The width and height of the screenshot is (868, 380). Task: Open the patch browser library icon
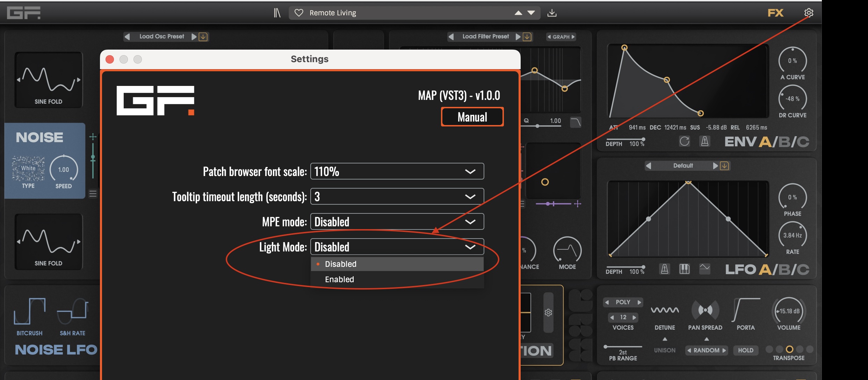[x=277, y=13]
